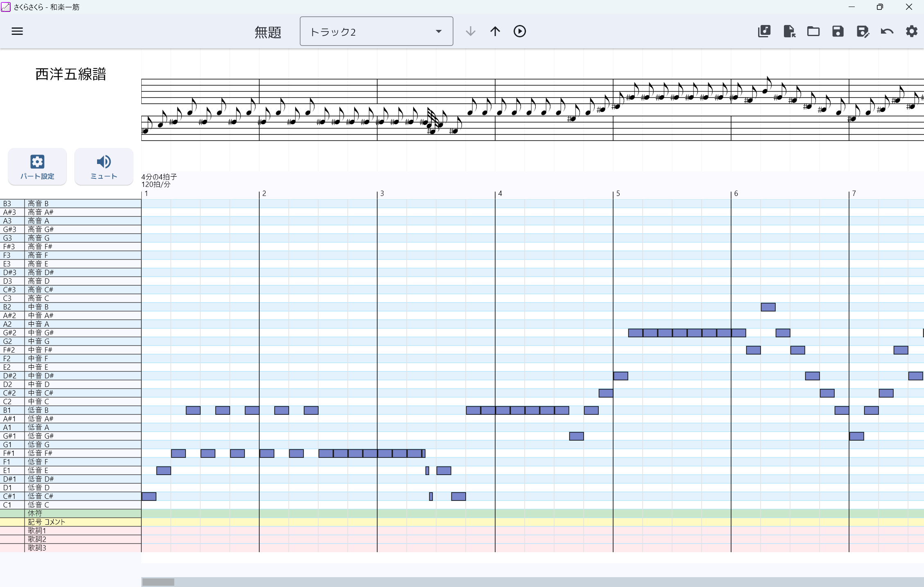Open the パート設定 part settings
Image resolution: width=924 pixels, height=587 pixels.
(x=37, y=166)
